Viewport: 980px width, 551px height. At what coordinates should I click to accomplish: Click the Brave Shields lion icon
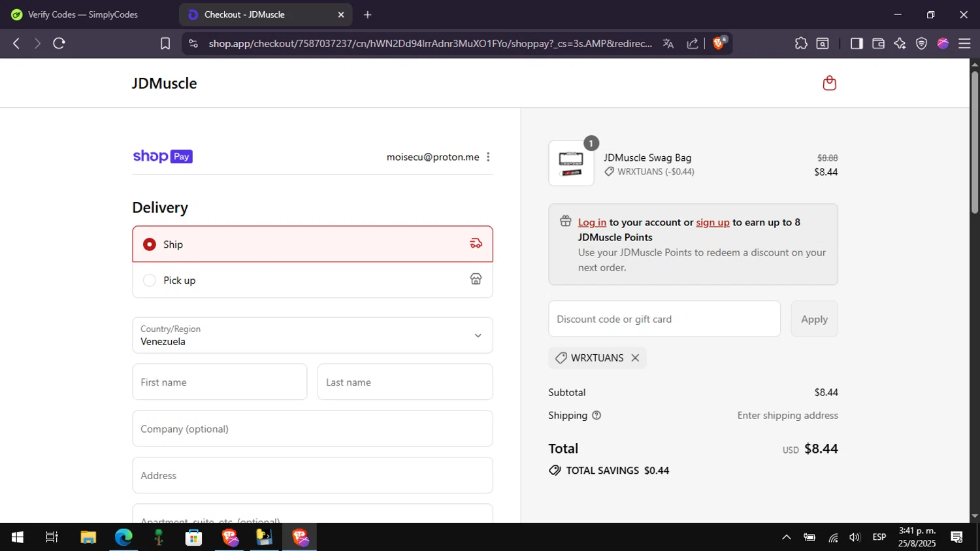[719, 43]
